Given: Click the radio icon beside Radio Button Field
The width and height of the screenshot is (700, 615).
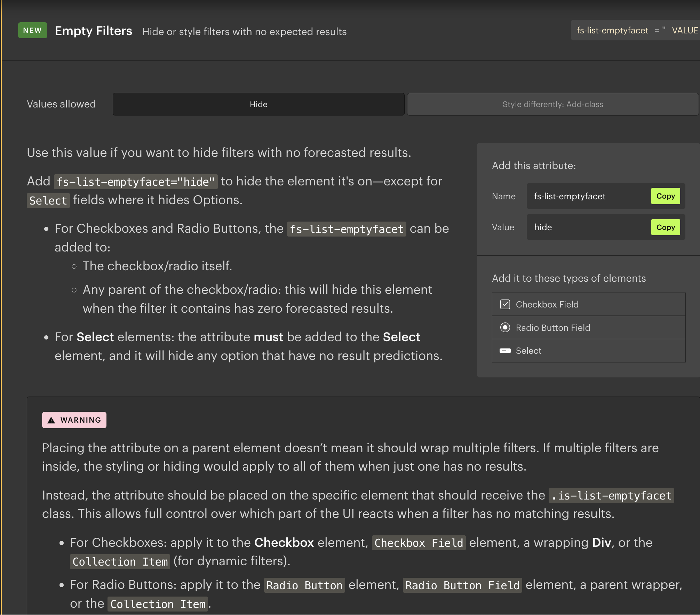Looking at the screenshot, I should (x=505, y=327).
